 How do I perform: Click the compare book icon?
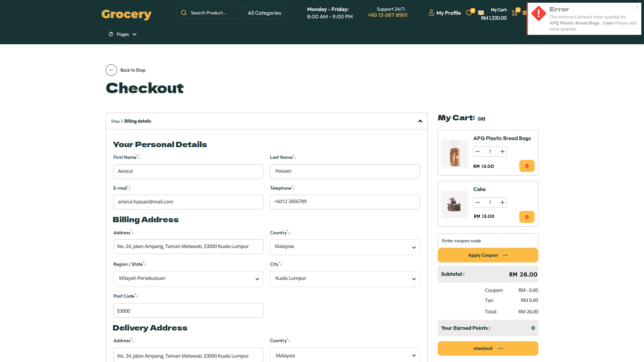coord(481,13)
